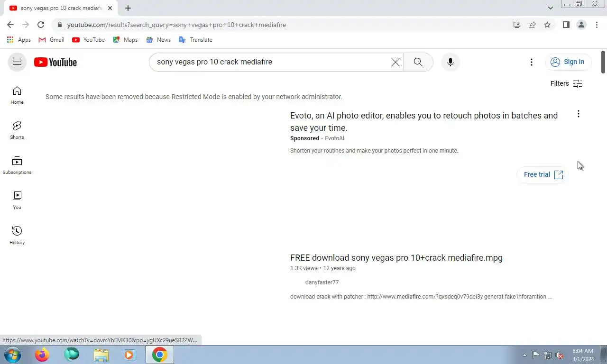Open Subscriptions from the sidebar
Image resolution: width=607 pixels, height=364 pixels.
tap(17, 165)
